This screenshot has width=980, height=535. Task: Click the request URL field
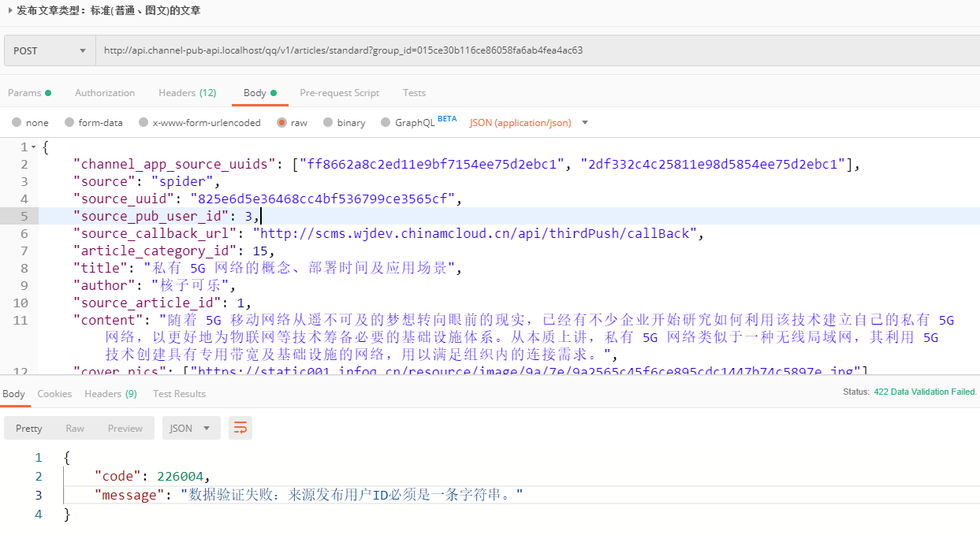pos(538,50)
